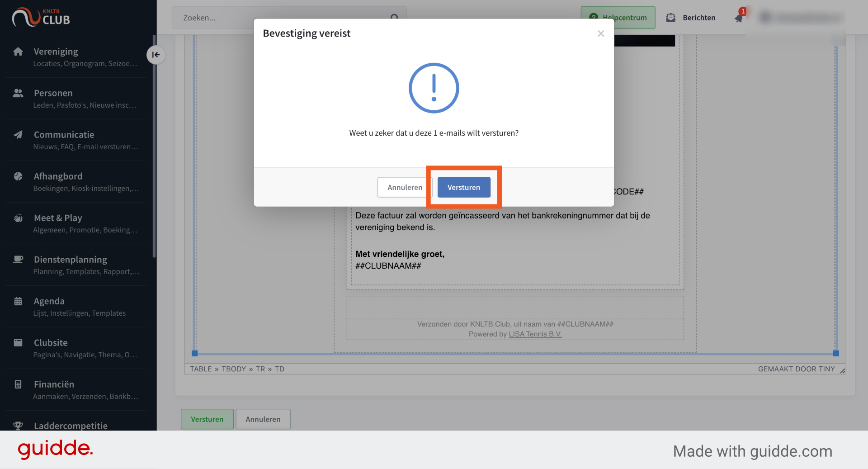
Task: Open the Helpcentrum button
Action: click(618, 18)
